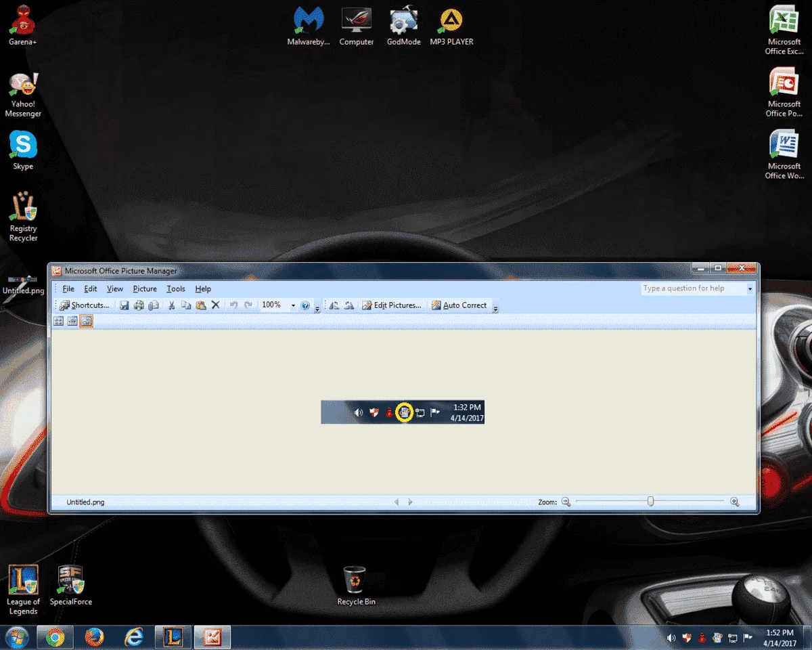Screen dimensions: 812x650
Task: Click the Cut scissors icon
Action: coord(171,305)
